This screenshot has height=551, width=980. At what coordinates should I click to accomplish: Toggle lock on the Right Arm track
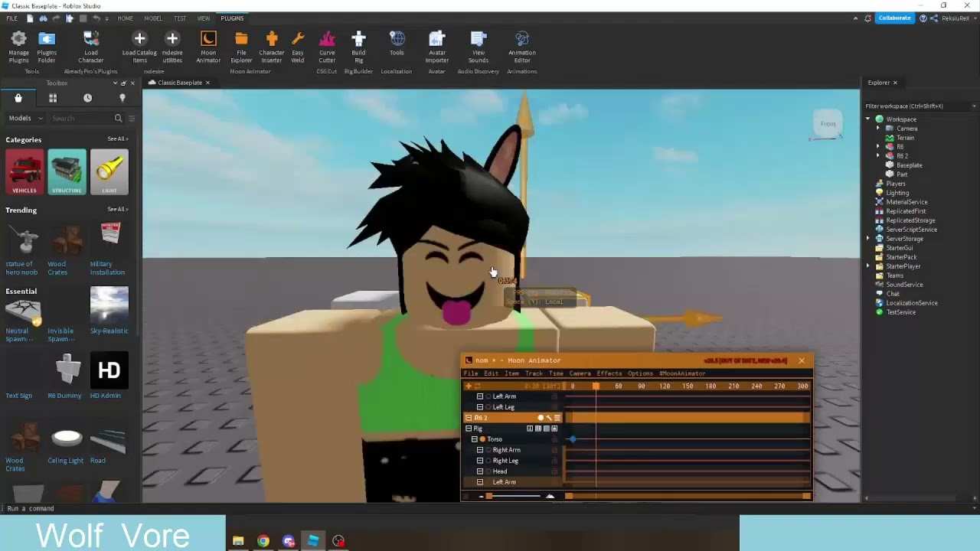[554, 450]
